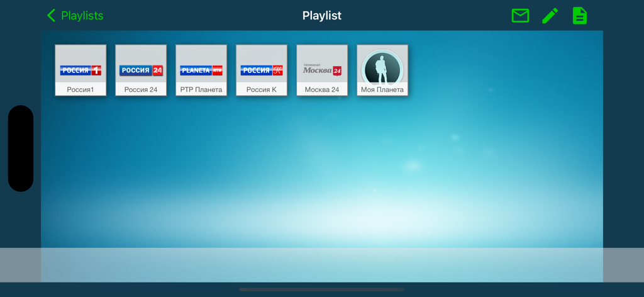Play the Россия К channel
644x297 pixels.
[262, 70]
